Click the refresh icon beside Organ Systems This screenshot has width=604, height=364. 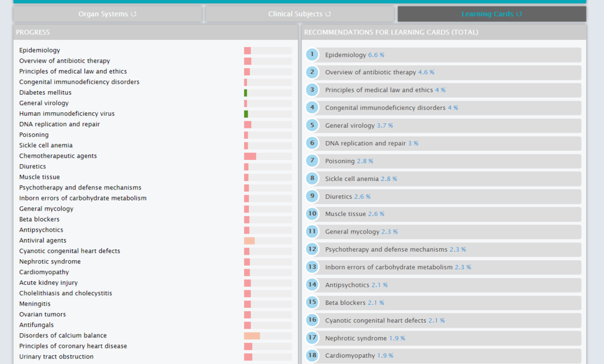(133, 14)
